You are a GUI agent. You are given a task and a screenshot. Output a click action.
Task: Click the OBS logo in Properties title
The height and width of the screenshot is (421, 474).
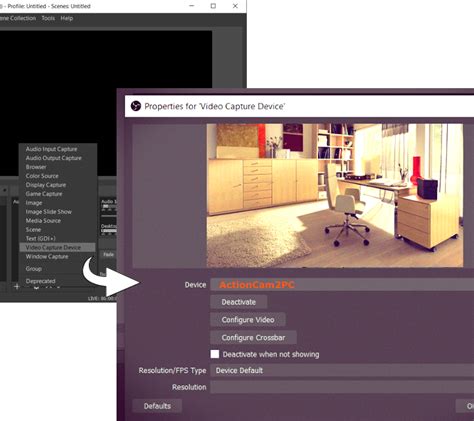(136, 106)
